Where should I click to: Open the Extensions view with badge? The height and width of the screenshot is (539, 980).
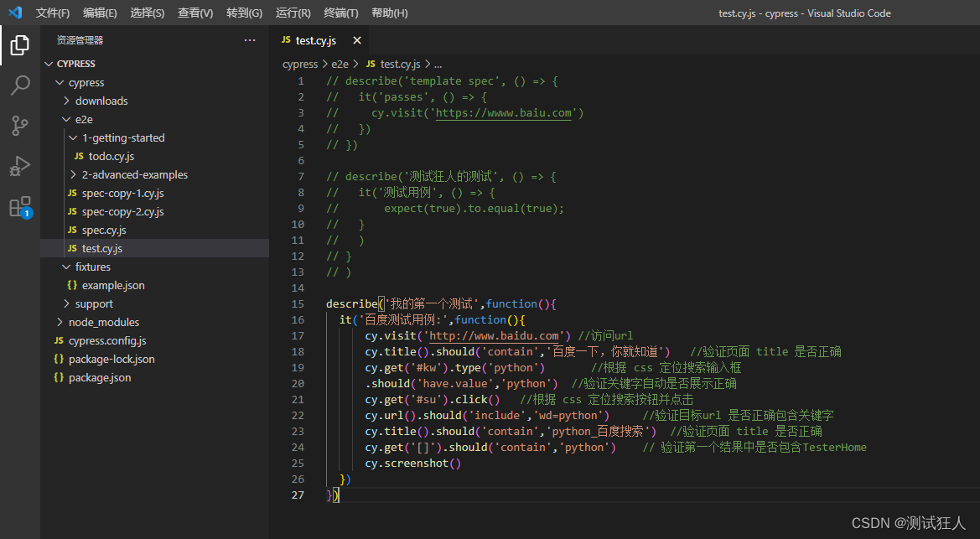click(x=20, y=207)
